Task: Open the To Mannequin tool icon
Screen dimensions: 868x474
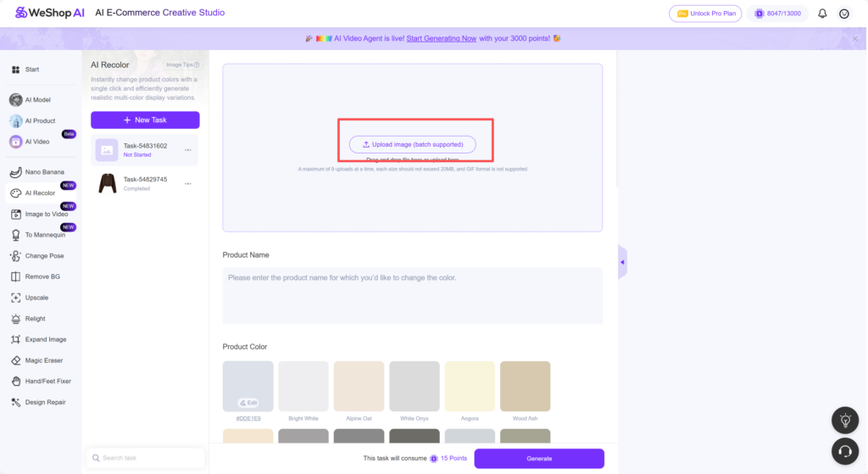Action: coord(15,235)
